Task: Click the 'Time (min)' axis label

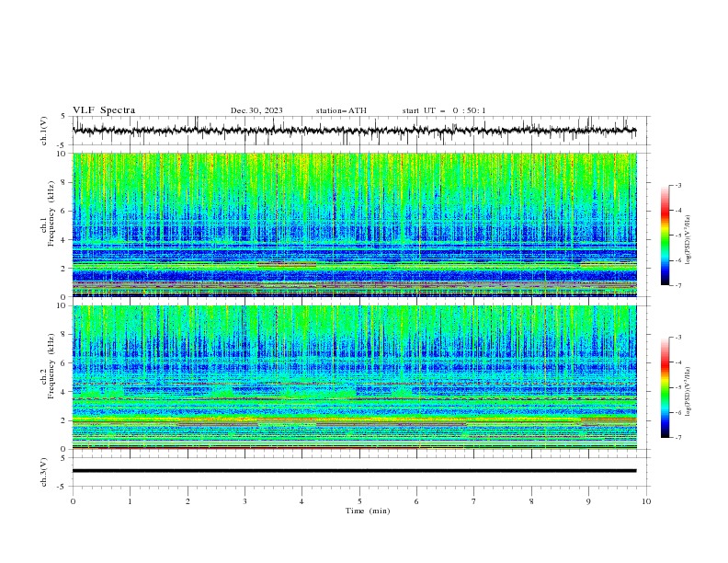Action: 368,511
